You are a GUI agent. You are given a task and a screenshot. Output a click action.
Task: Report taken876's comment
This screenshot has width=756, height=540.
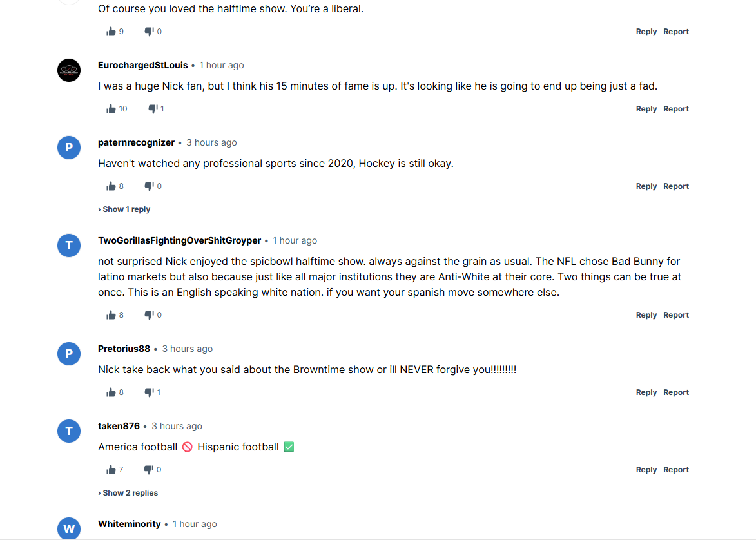676,470
